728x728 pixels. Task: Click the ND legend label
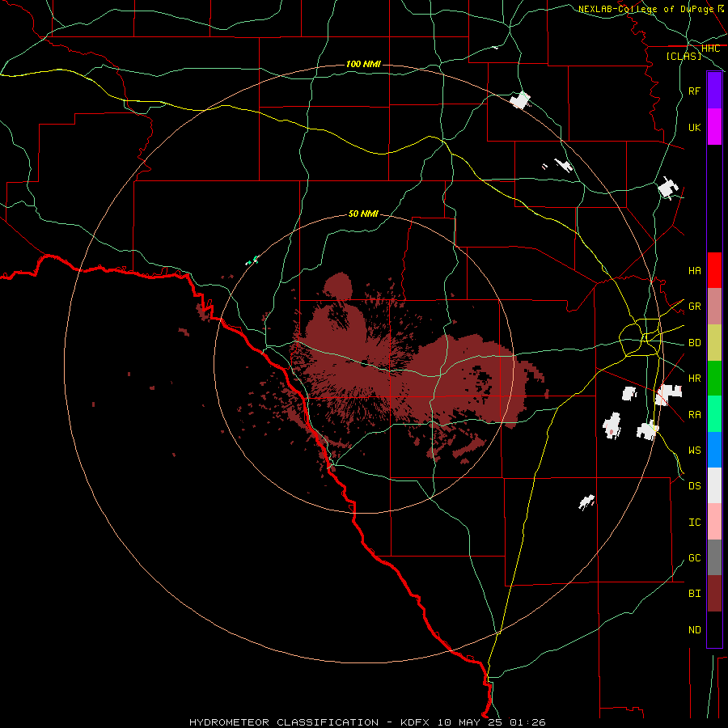(694, 630)
